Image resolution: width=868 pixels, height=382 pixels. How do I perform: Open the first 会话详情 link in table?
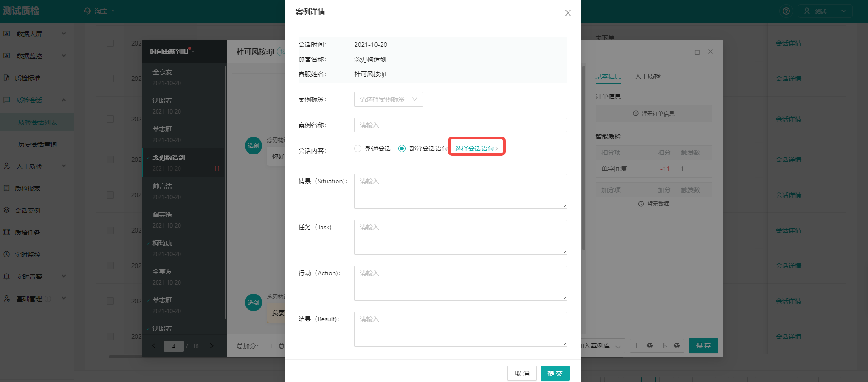789,43
